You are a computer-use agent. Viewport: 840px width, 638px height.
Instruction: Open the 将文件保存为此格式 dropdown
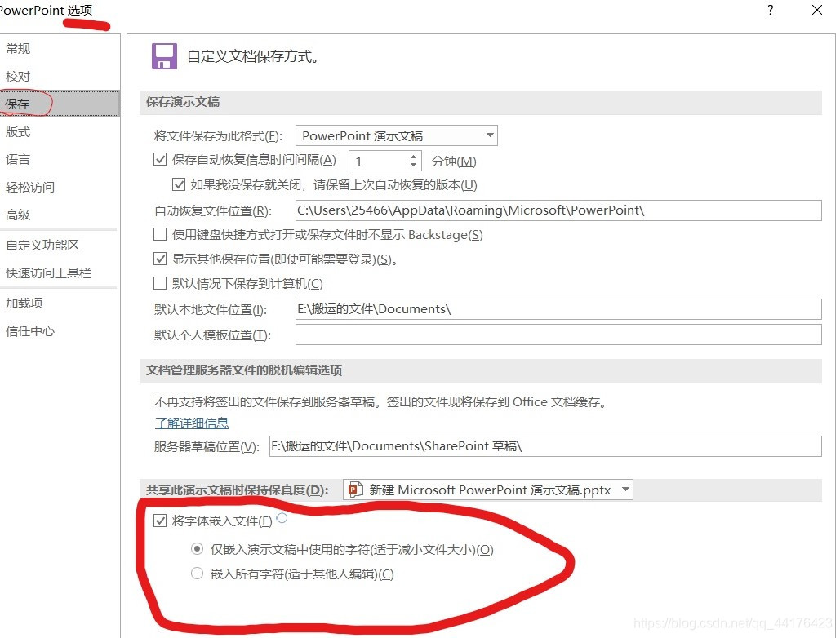coord(397,135)
